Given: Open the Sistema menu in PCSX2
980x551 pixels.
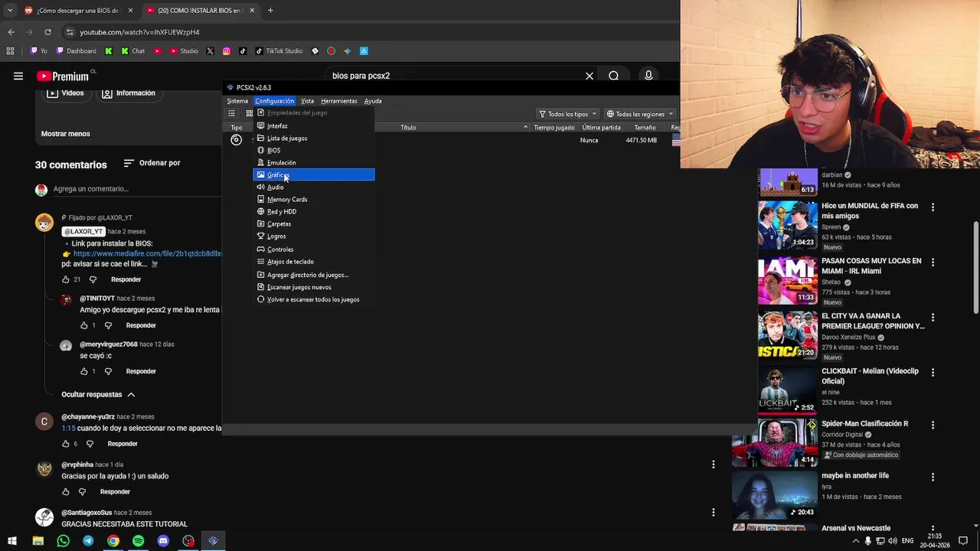Looking at the screenshot, I should [237, 101].
